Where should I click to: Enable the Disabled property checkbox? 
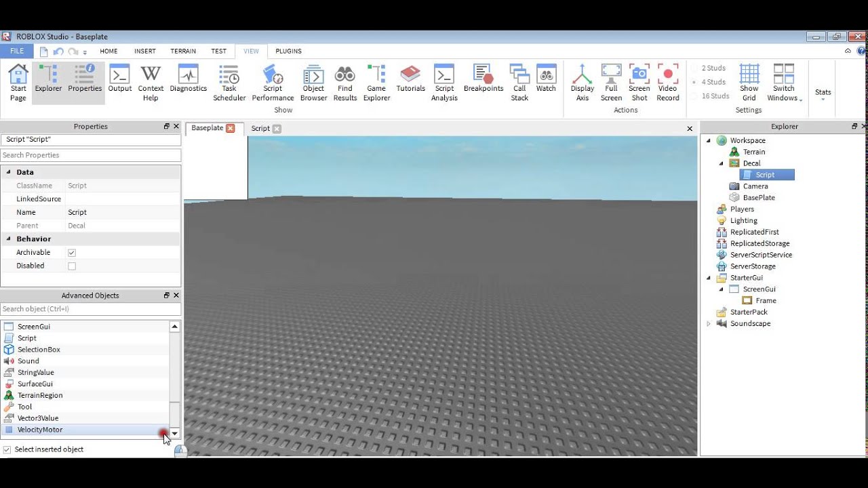[72, 266]
